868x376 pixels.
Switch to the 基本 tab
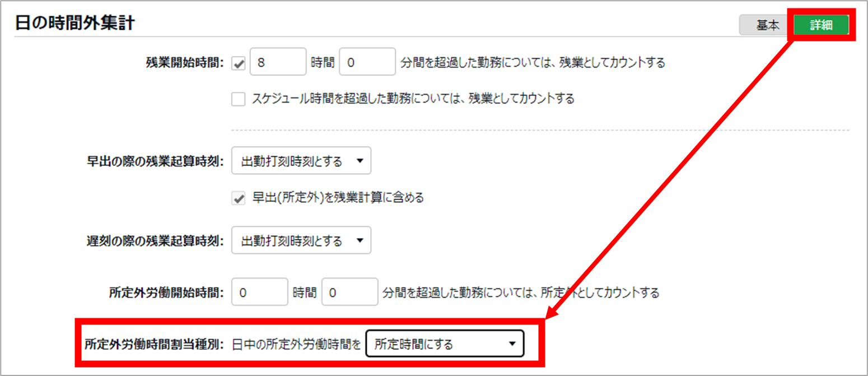pos(767,25)
